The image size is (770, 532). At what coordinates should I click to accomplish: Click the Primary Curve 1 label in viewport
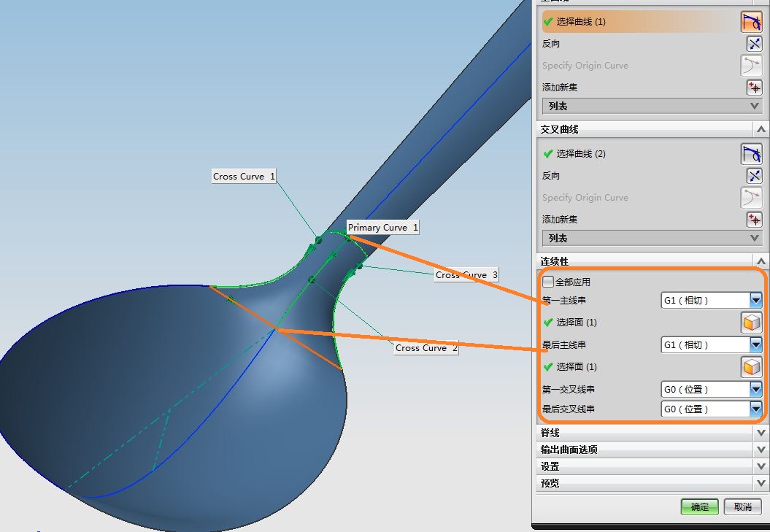click(383, 228)
